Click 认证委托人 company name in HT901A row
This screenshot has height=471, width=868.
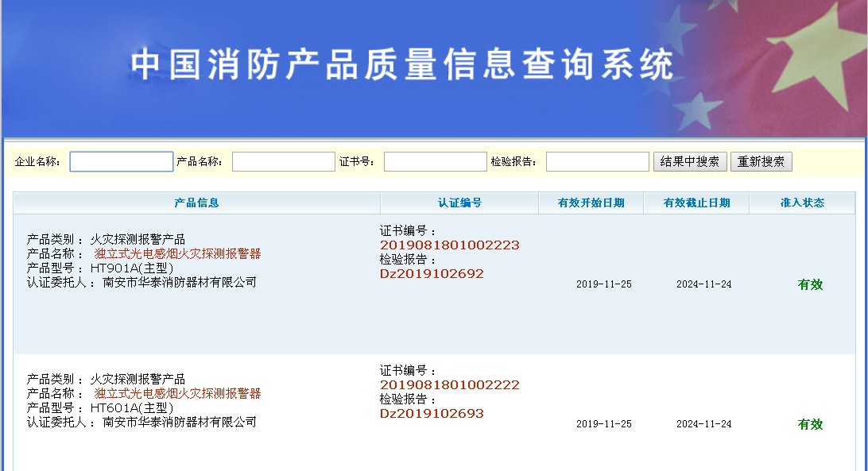pos(180,282)
